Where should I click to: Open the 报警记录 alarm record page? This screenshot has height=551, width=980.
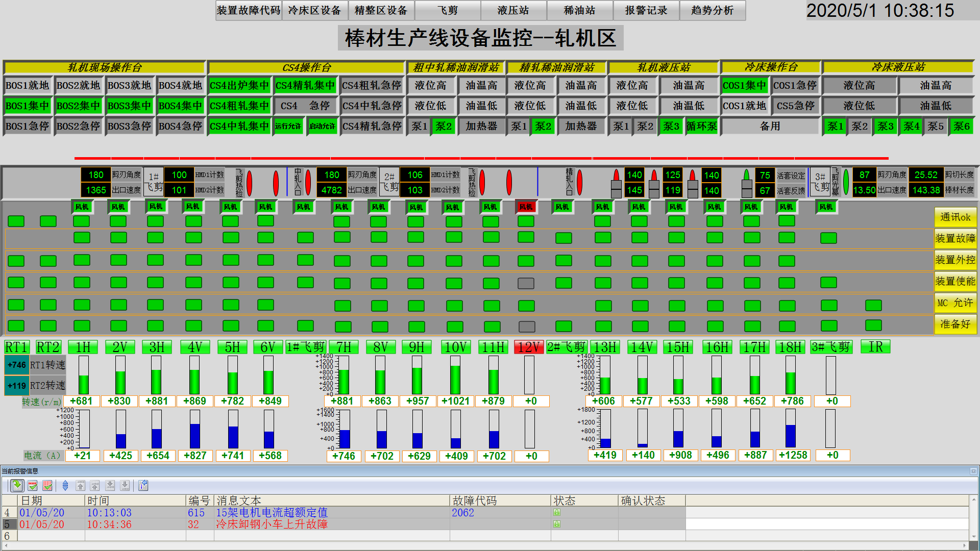pyautogui.click(x=646, y=10)
